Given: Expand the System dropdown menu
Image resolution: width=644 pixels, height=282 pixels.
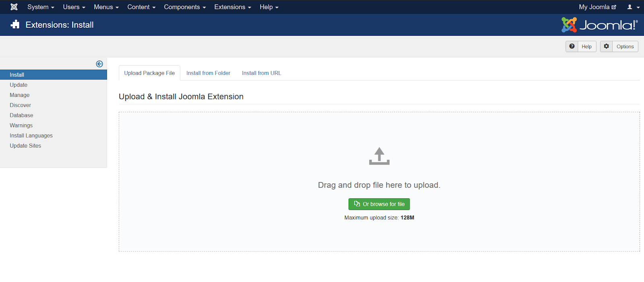Looking at the screenshot, I should click(x=40, y=7).
